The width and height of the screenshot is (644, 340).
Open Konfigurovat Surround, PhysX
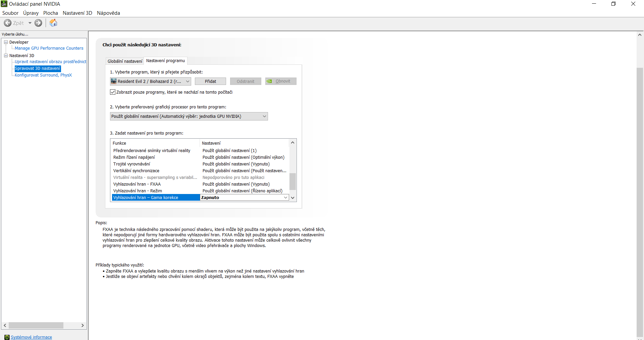43,75
